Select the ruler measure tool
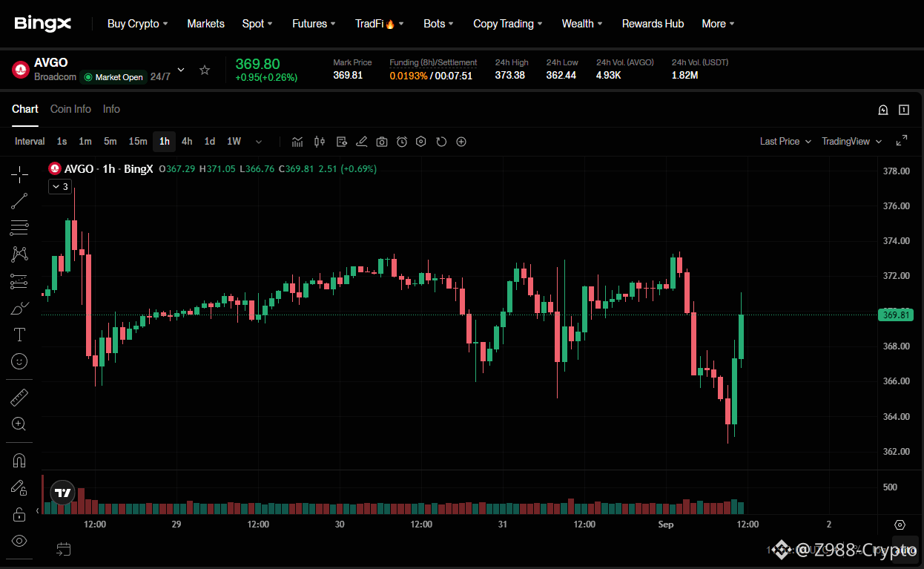The width and height of the screenshot is (924, 569). tap(20, 398)
